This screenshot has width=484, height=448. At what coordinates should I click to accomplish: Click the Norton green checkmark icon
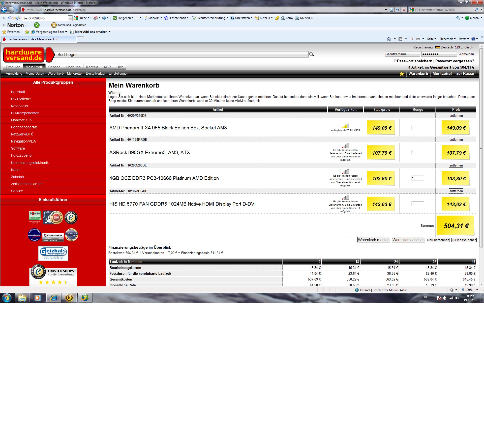click(x=37, y=25)
